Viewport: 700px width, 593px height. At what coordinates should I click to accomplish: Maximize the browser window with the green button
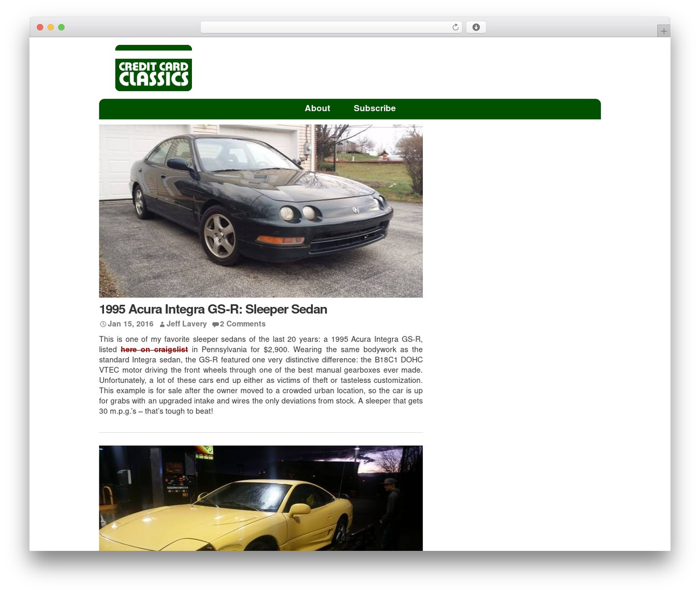61,27
